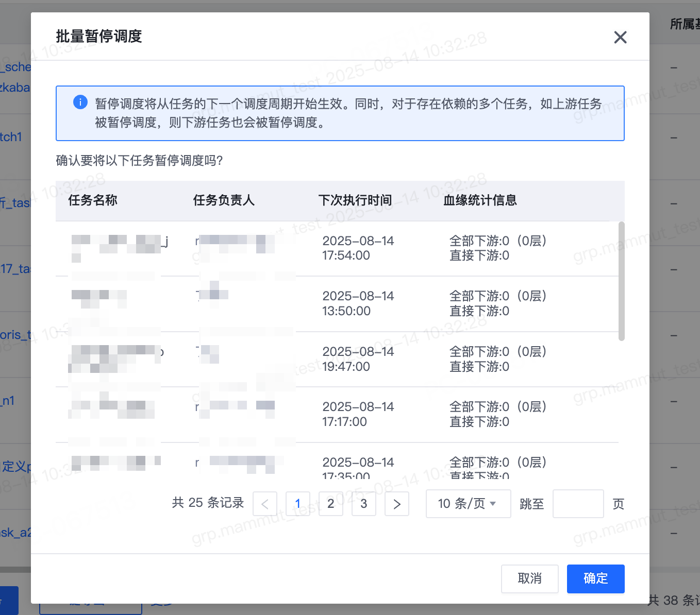Screen dimensions: 700x615
Task: Select the row scheduled for 19:47:00
Action: coord(346,359)
